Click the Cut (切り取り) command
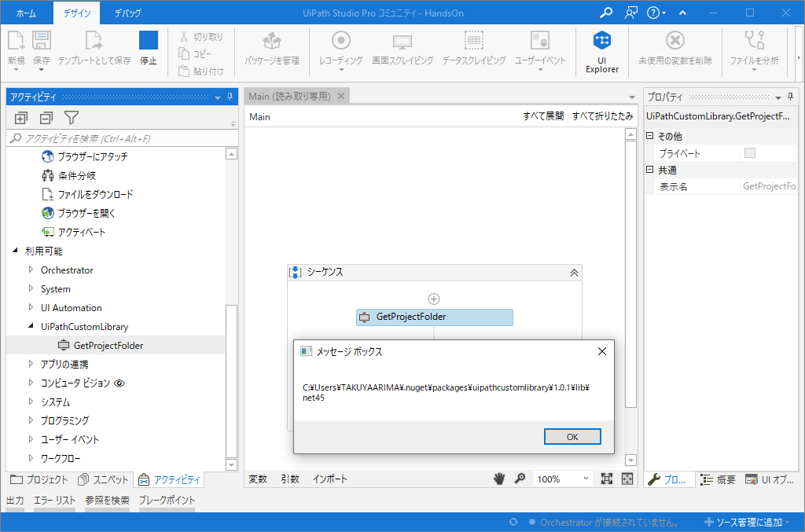 pyautogui.click(x=201, y=37)
